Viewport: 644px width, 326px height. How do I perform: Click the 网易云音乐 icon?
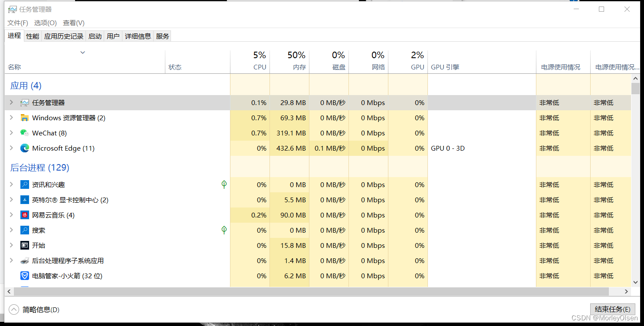tap(25, 215)
